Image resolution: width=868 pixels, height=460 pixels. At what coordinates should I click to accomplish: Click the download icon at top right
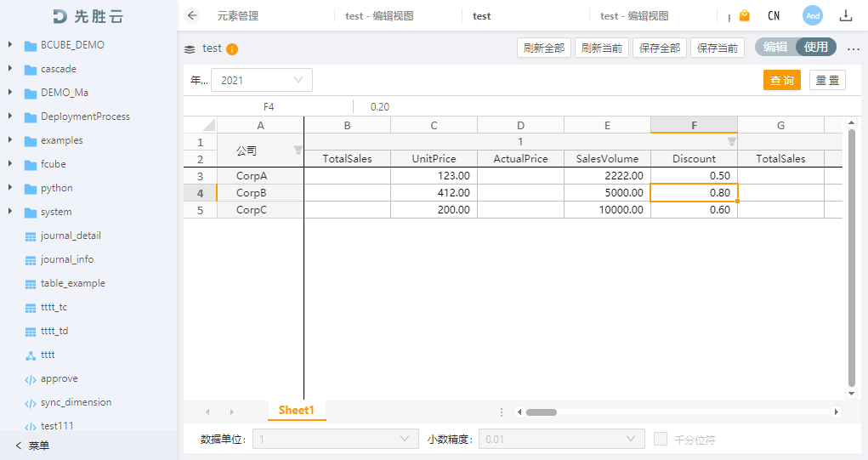click(x=846, y=15)
